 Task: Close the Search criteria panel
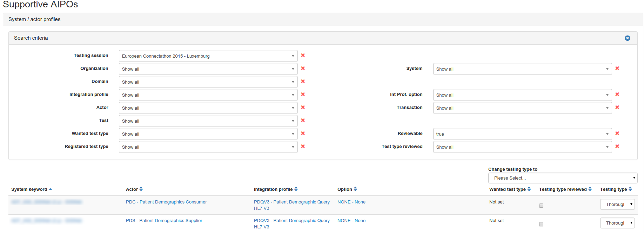(627, 38)
